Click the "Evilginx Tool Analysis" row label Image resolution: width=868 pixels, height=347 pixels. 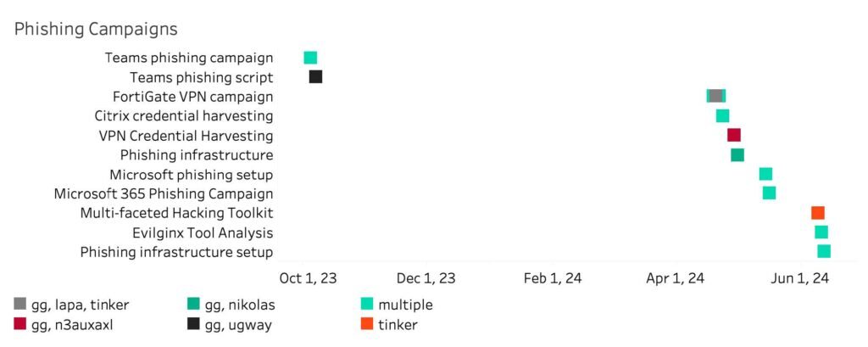203,232
